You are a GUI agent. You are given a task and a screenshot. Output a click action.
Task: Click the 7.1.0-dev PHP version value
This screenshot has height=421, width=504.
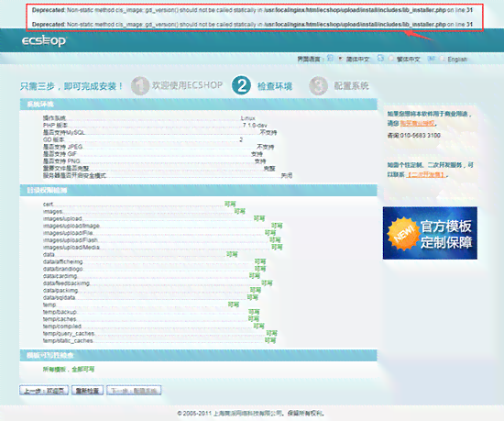[255, 125]
